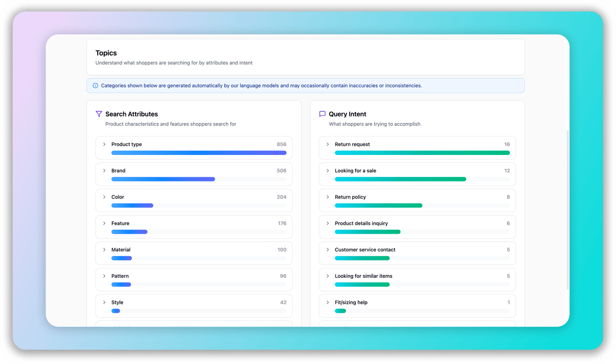
Task: Expand the Customer service contact intent
Action: pyautogui.click(x=327, y=250)
